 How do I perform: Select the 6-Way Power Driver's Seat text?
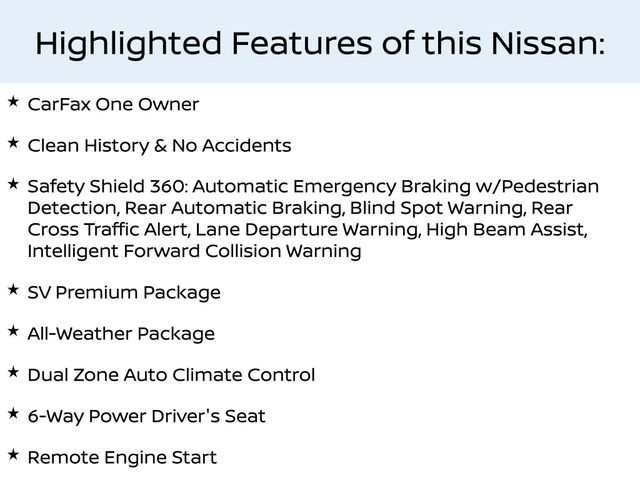[146, 417]
